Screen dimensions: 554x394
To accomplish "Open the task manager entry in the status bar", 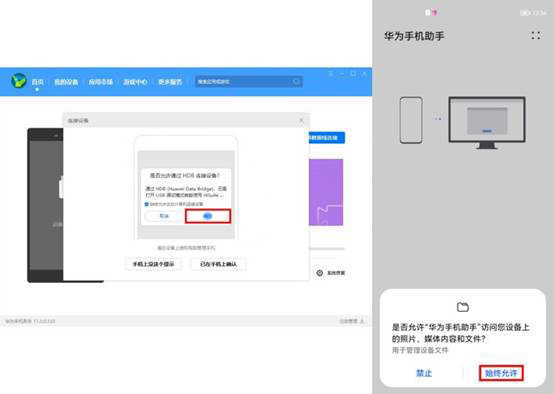I will pos(352,321).
